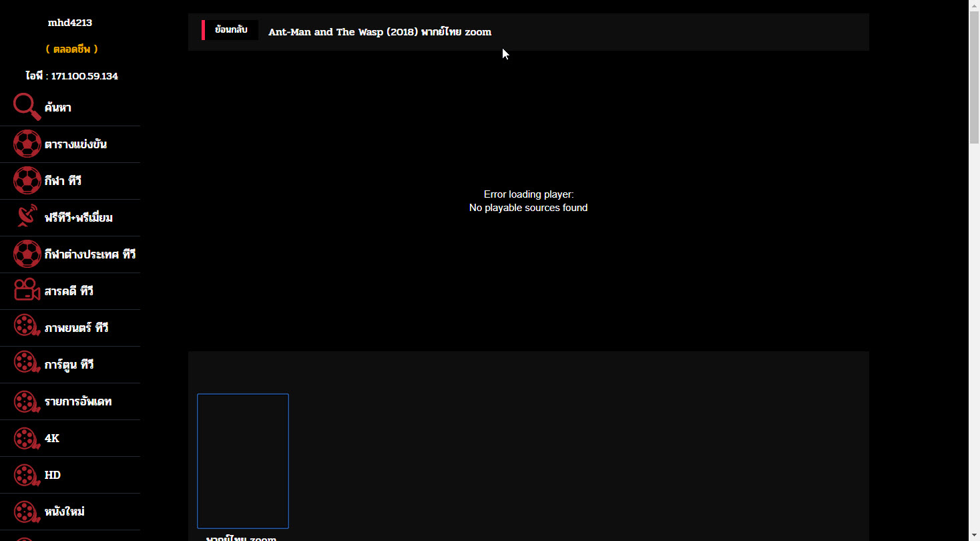
Task: Click the magnifying glass search icon
Action: [27, 107]
